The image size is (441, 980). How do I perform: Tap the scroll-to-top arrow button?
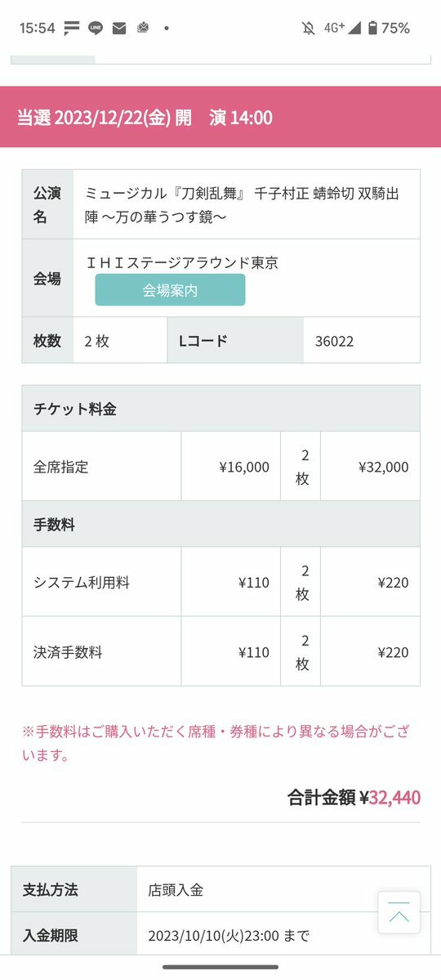point(399,912)
